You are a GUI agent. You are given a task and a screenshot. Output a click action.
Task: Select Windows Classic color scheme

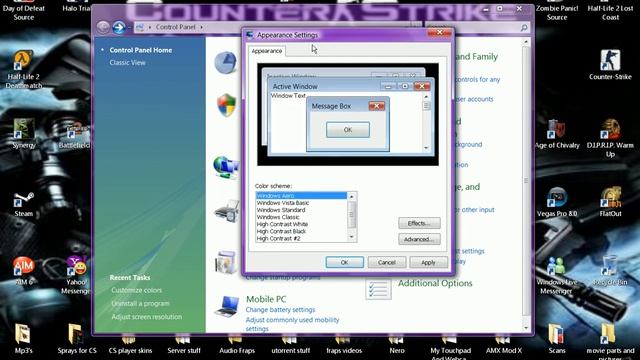[x=301, y=217]
